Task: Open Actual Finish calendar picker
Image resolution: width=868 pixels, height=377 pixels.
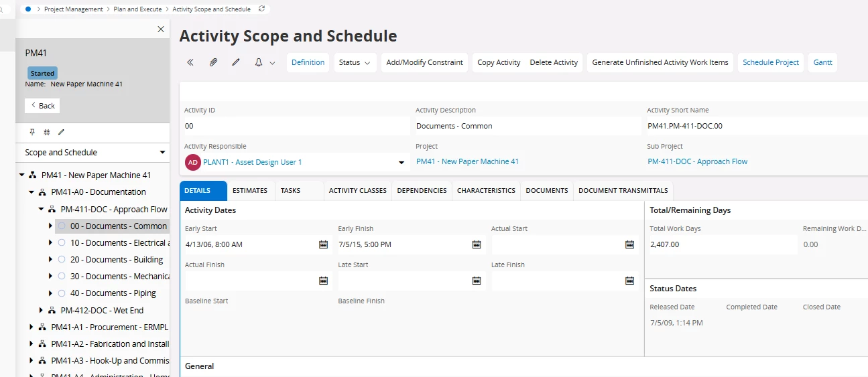Action: click(323, 281)
